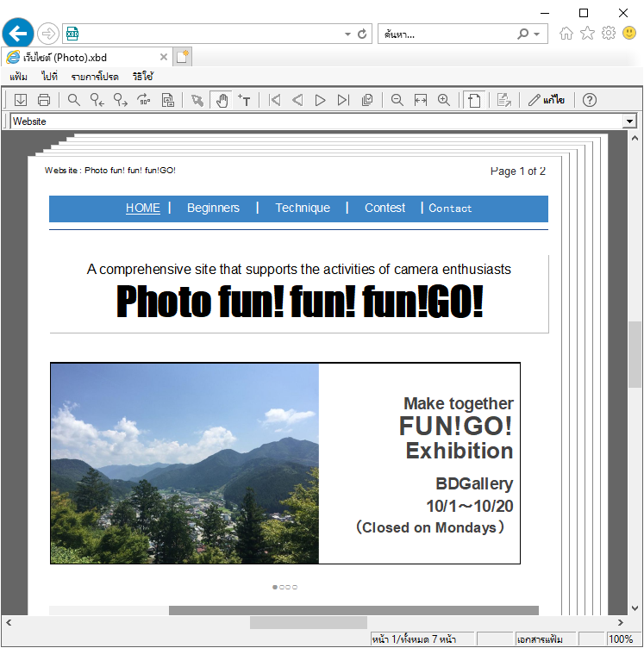Click the Save/download document toolbar icon
Screen dimensions: 644x648
[x=21, y=100]
